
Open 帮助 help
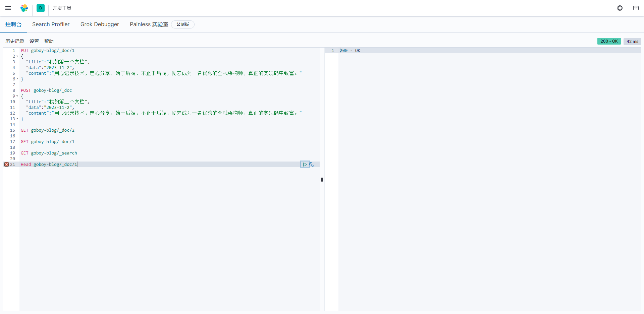click(49, 41)
